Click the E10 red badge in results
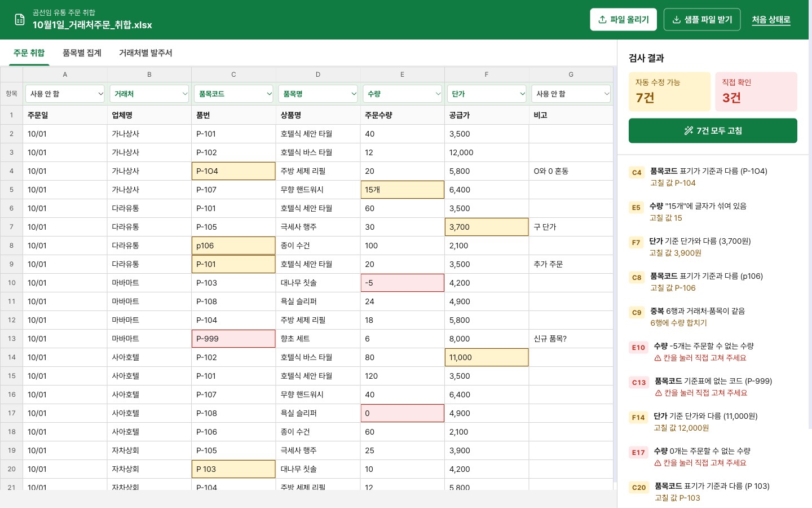Viewport: 812px width, 508px height. point(638,348)
